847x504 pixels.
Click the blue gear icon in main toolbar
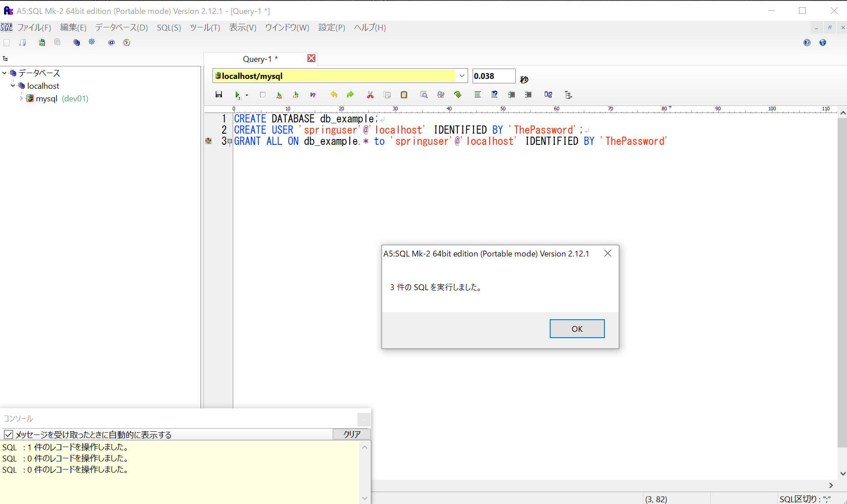click(92, 42)
